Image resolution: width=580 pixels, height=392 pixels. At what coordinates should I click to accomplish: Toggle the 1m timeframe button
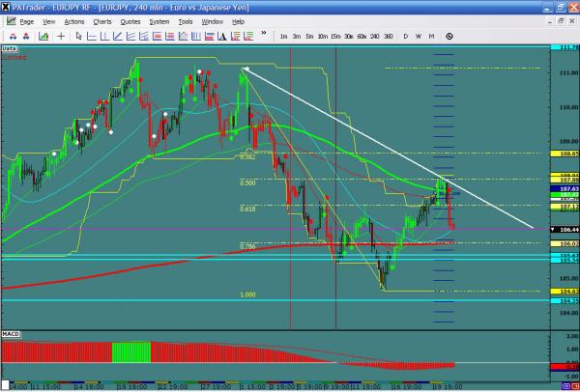point(283,36)
